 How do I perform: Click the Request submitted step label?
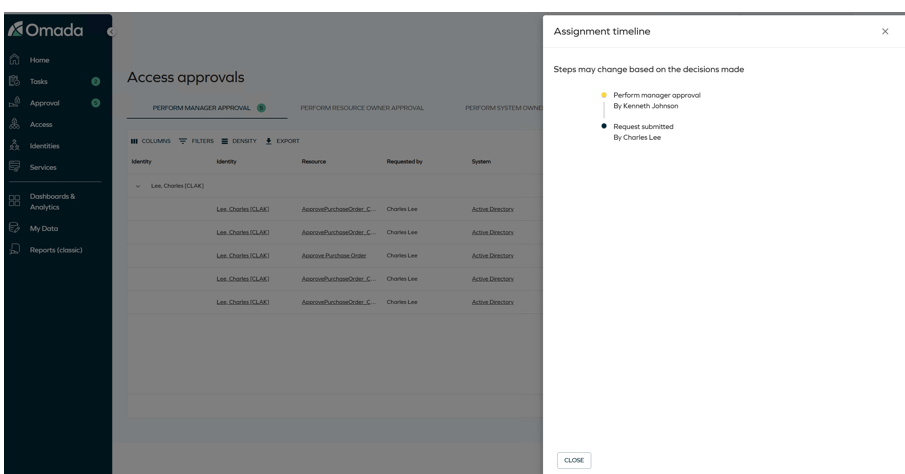(643, 126)
